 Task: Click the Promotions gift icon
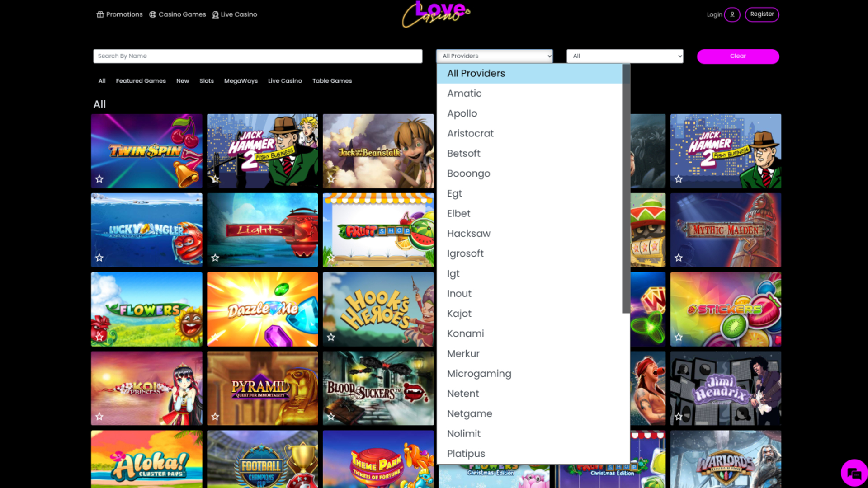[100, 14]
